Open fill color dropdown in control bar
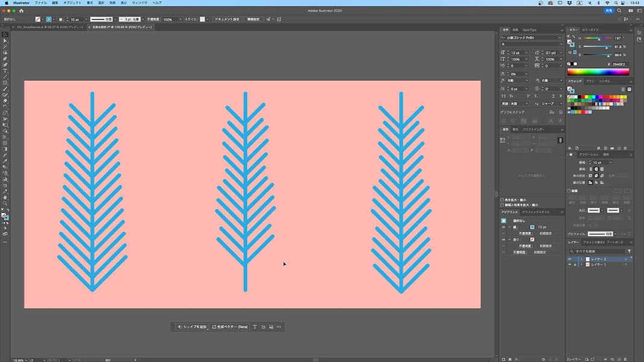This screenshot has width=644, height=362. click(x=42, y=19)
